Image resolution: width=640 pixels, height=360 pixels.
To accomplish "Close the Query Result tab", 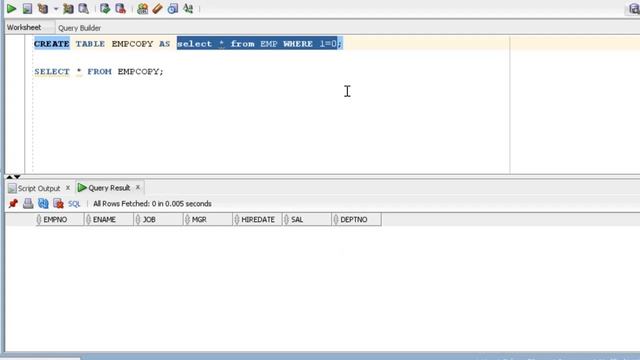I will coord(138,187).
